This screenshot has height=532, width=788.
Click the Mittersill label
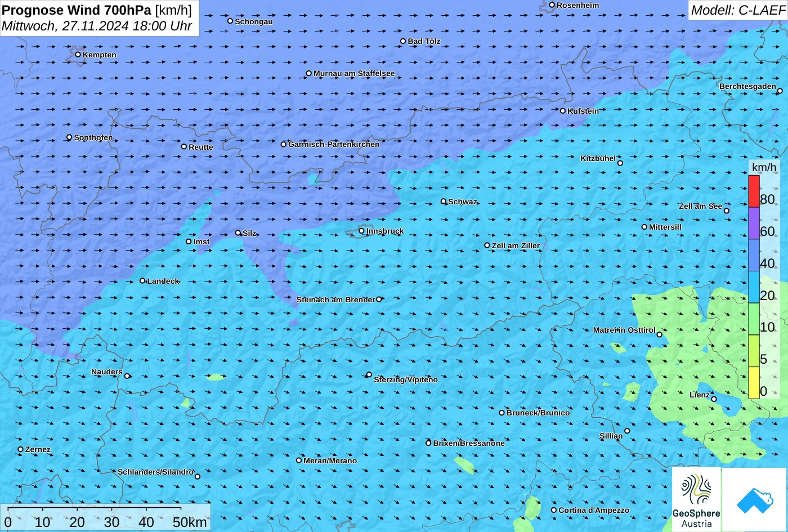click(x=665, y=227)
